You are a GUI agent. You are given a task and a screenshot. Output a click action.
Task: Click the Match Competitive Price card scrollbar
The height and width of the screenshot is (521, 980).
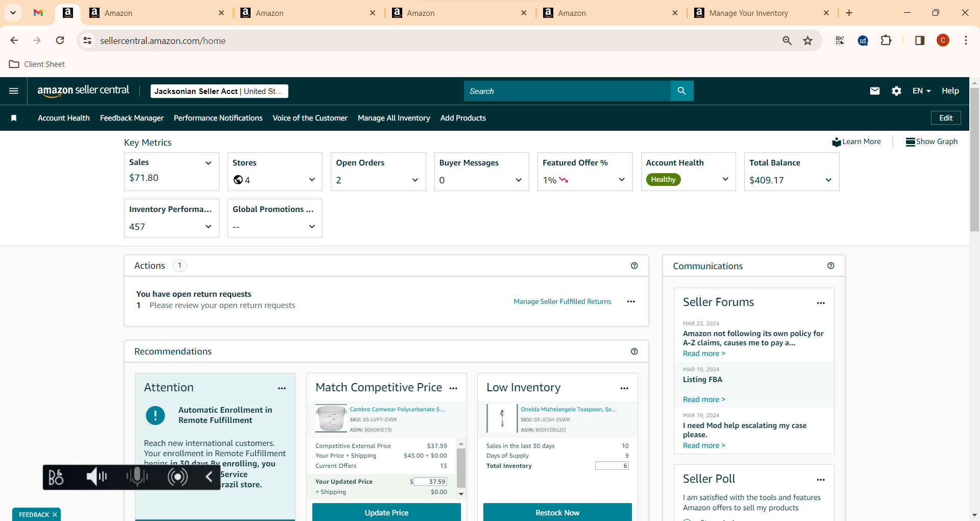pyautogui.click(x=461, y=468)
